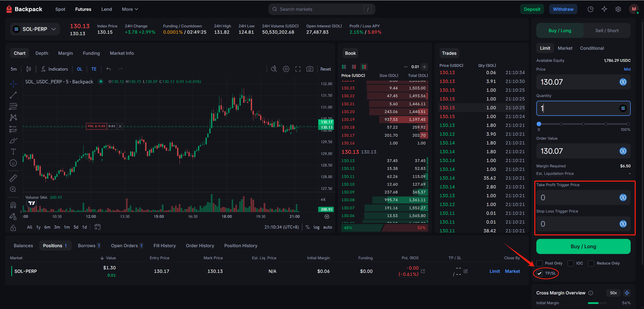Select the brush drawing tool
Viewport: 644px width, 309px height.
tap(13, 140)
